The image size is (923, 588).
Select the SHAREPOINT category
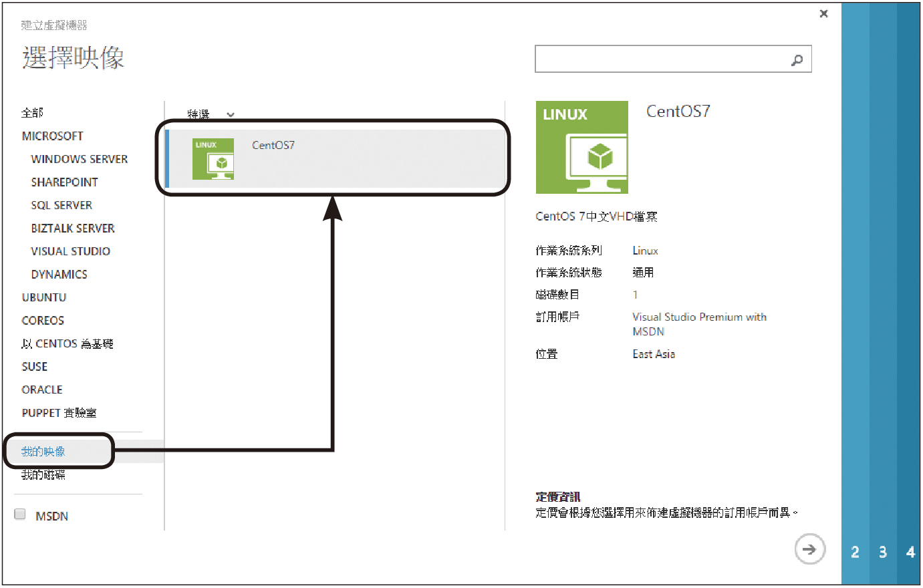tap(64, 182)
